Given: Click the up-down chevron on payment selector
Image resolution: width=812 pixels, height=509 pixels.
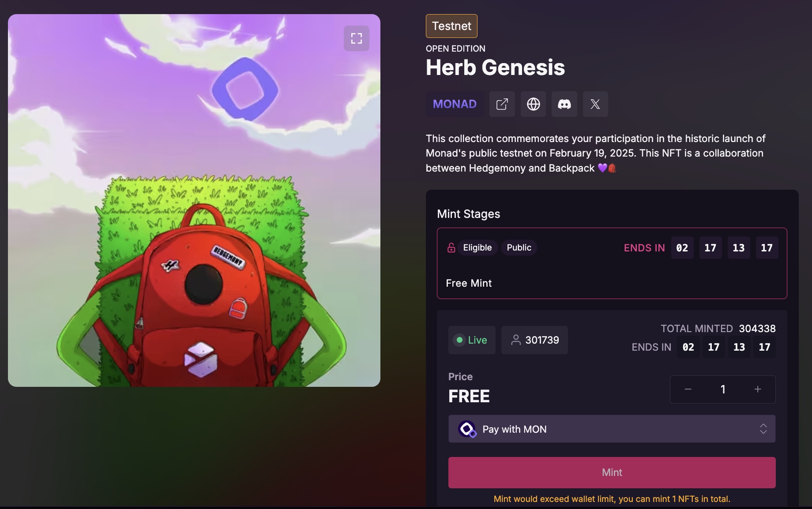Looking at the screenshot, I should click(x=763, y=429).
